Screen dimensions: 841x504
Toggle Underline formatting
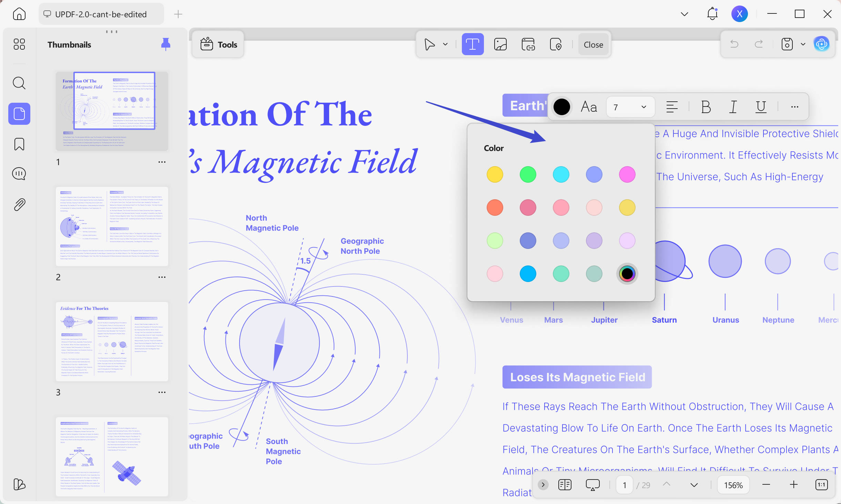point(761,107)
